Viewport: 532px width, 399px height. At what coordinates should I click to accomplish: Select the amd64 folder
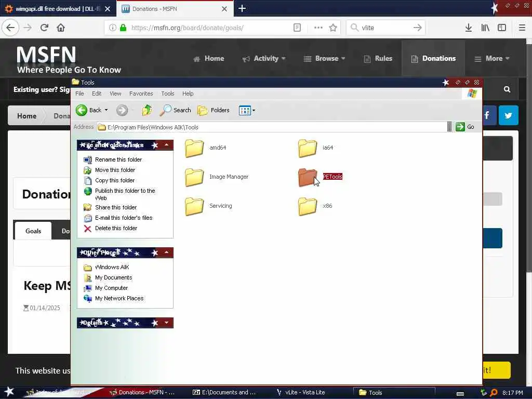[206, 148]
